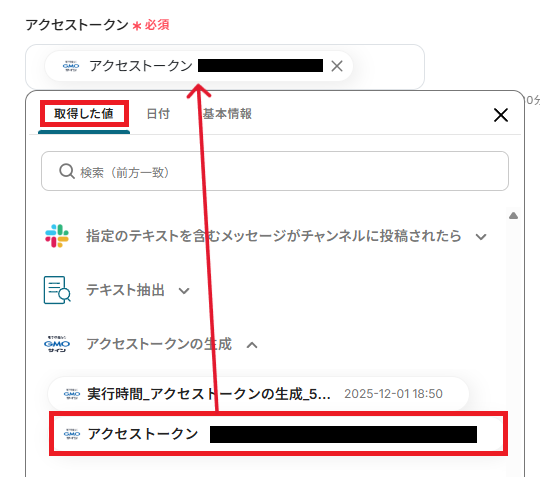Choose the アクセストークン value in the list

(x=278, y=434)
